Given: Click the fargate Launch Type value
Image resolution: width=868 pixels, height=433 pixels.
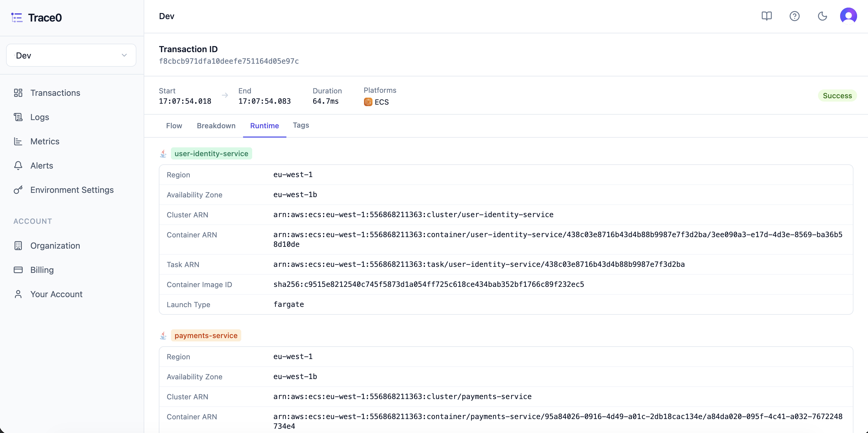Looking at the screenshot, I should 289,304.
